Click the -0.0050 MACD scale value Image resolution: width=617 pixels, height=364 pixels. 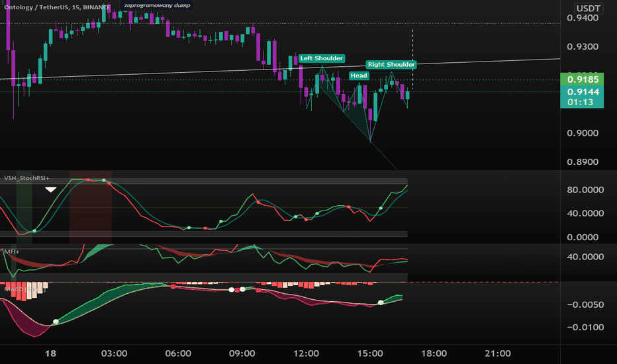tap(585, 304)
